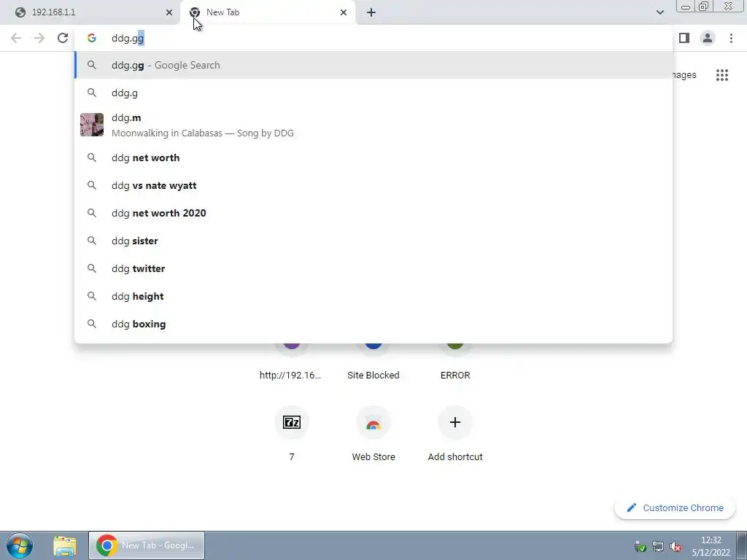Click the DDG song album thumbnail
Screen dimensions: 747x560
[92, 125]
